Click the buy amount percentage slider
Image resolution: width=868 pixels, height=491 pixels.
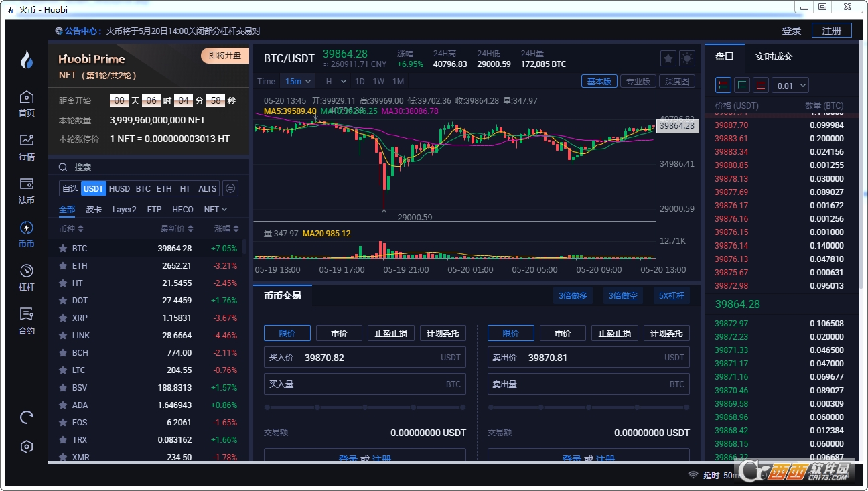[x=365, y=407]
